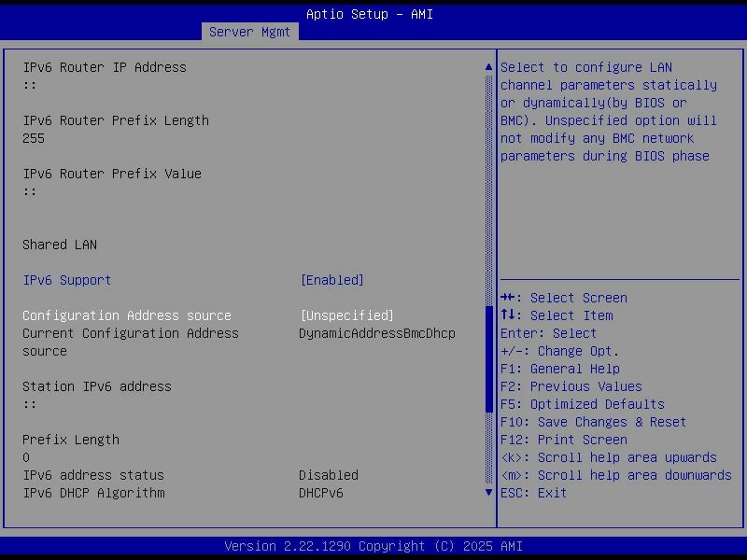Click the Enter: Select hint
747x560 pixels.
point(548,333)
